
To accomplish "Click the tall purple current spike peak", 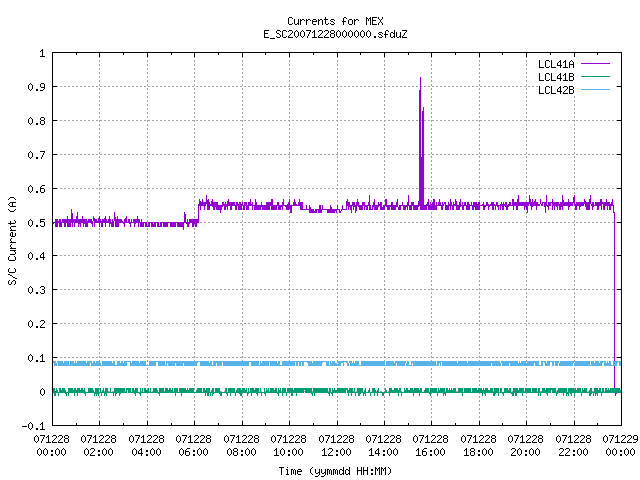I will coord(420,78).
